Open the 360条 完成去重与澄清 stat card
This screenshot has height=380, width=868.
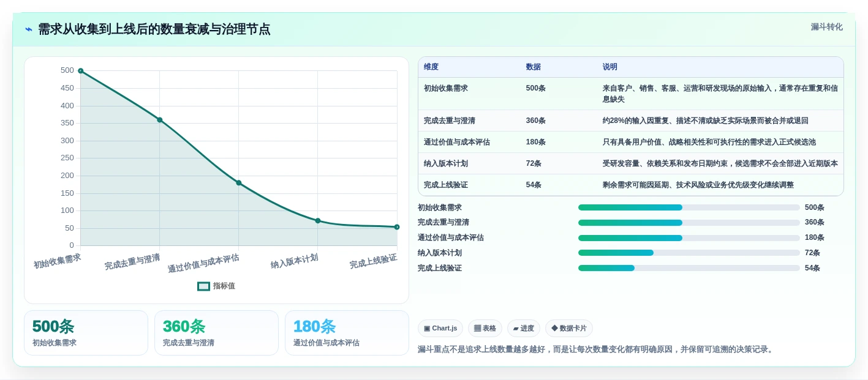pyautogui.click(x=216, y=333)
